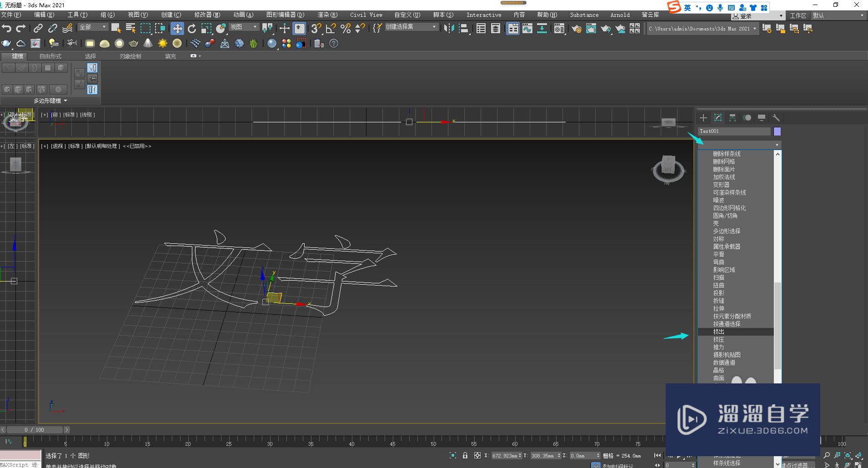
Task: Open the selection filter 全部 dropdown
Action: point(93,27)
